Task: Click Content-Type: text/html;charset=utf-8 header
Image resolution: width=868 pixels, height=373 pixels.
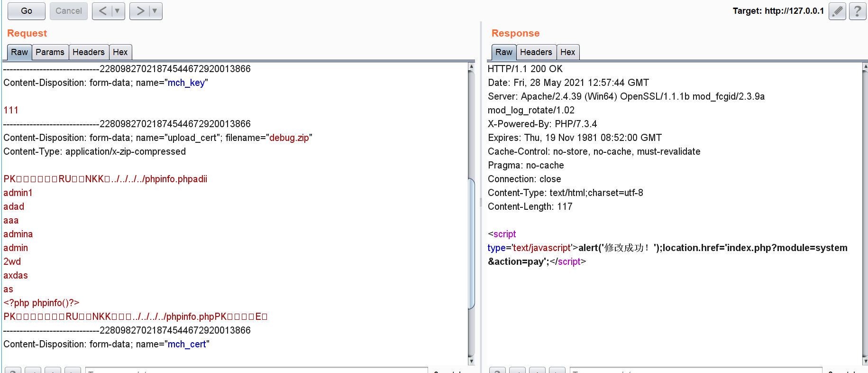Action: point(566,193)
